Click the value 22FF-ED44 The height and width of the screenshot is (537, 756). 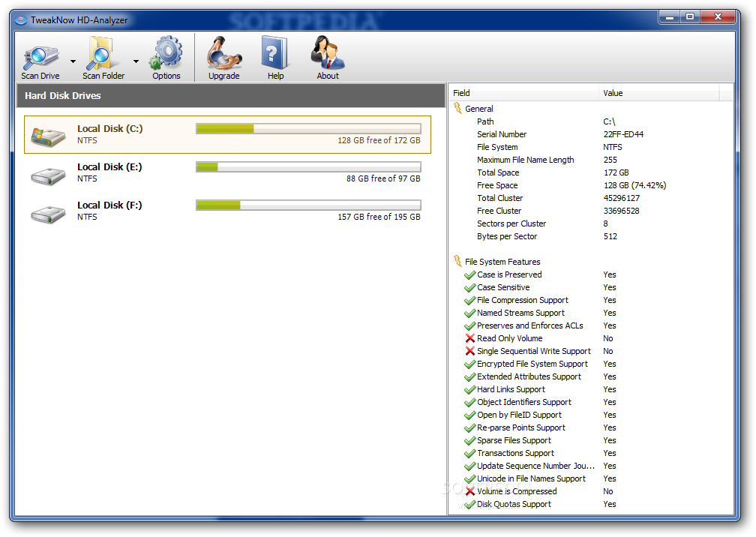pyautogui.click(x=623, y=134)
